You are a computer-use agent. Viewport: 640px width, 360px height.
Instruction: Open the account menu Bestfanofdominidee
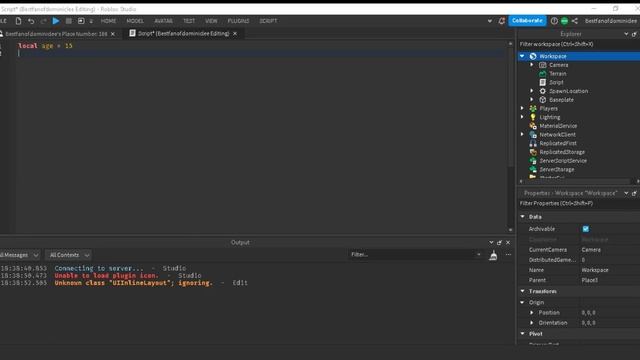(611, 21)
